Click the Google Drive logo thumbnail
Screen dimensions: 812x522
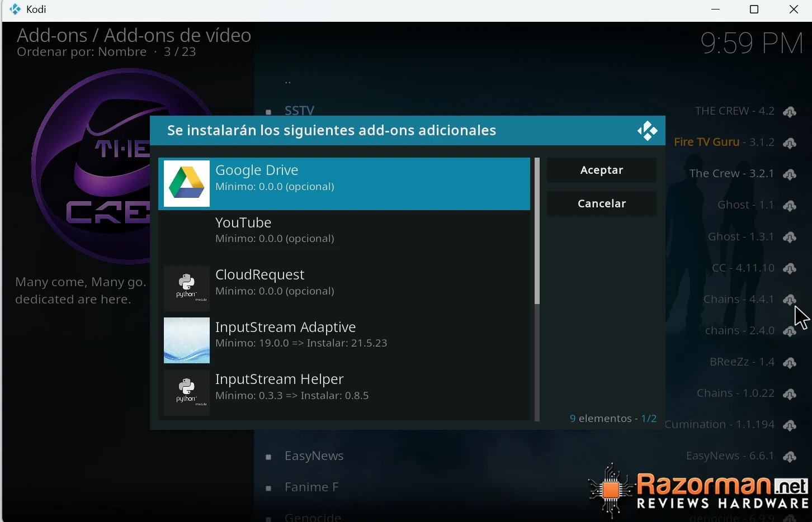[x=187, y=184]
